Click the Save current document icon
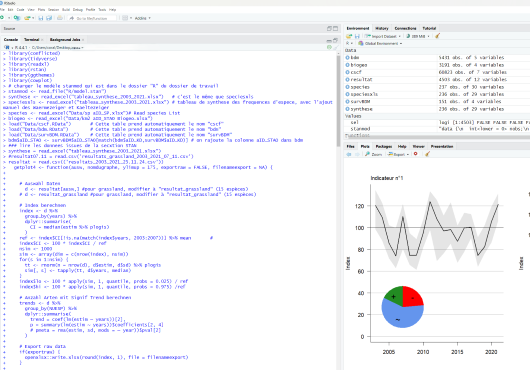The image size is (530, 370). [41, 18]
